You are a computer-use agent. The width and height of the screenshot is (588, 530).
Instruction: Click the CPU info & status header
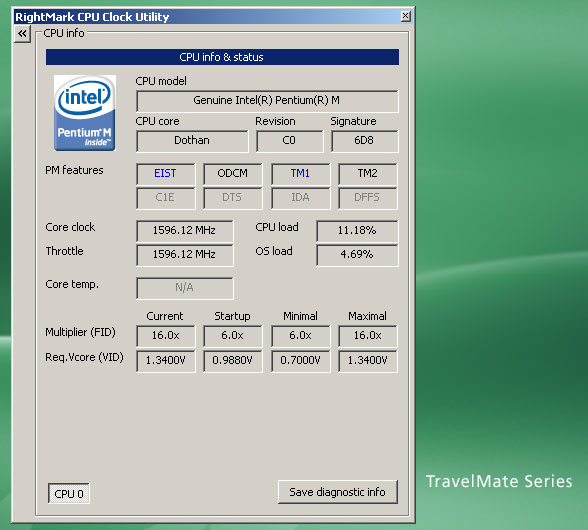pyautogui.click(x=222, y=57)
